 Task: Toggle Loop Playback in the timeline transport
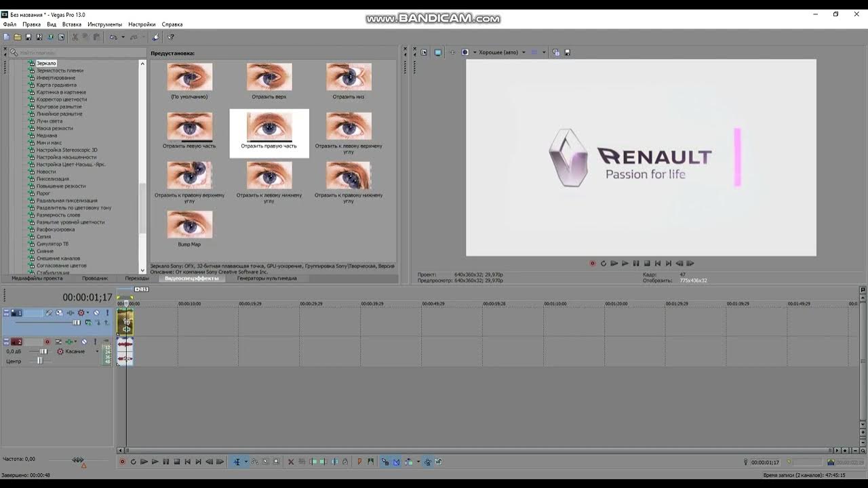[134, 462]
